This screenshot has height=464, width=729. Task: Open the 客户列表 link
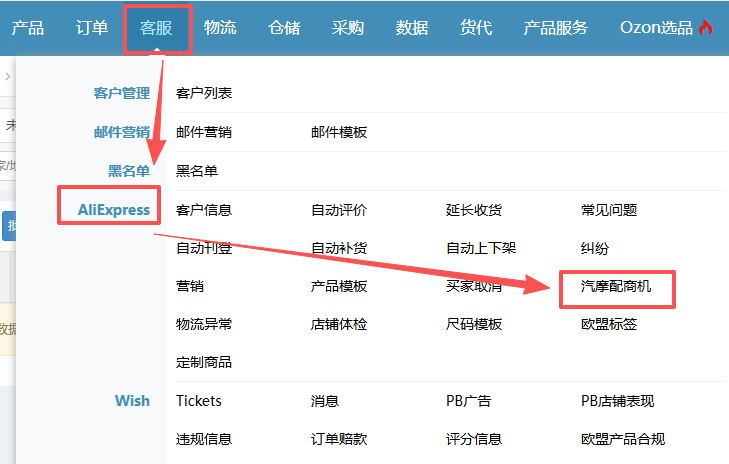point(204,93)
